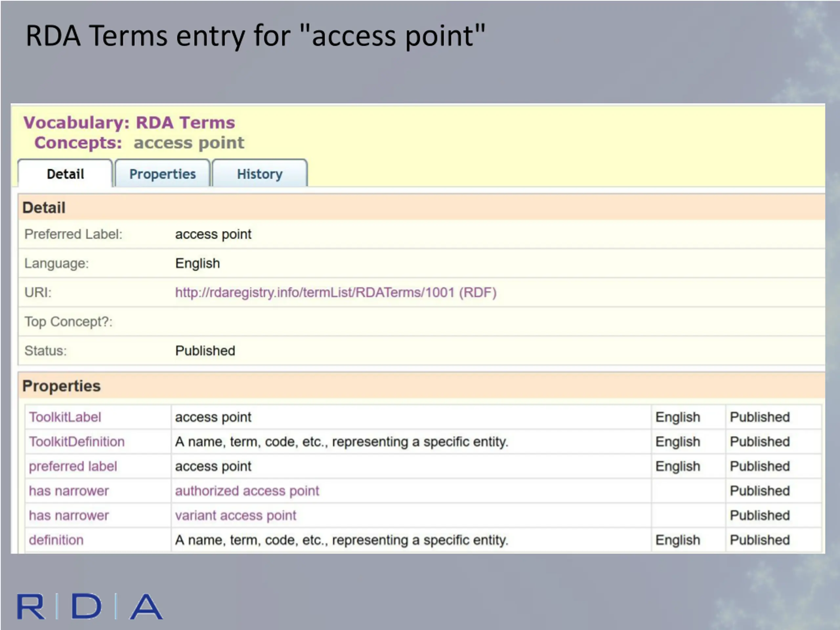Click the ToolkitDefinition property link

point(77,442)
